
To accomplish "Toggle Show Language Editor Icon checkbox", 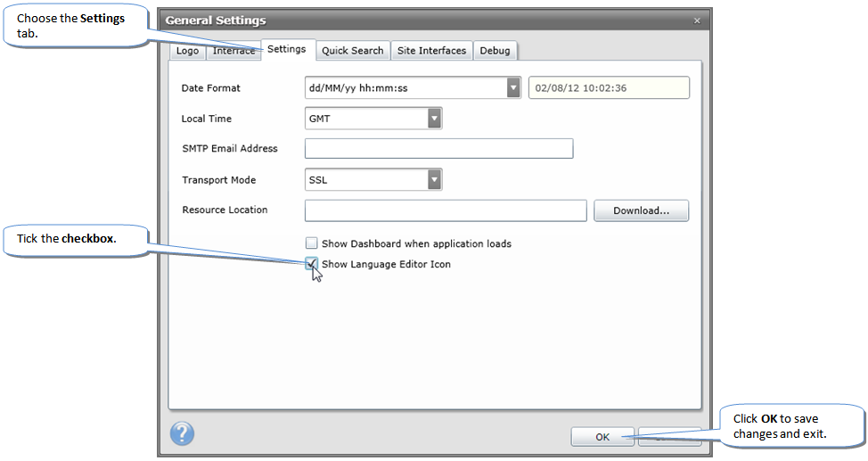I will coord(312,264).
